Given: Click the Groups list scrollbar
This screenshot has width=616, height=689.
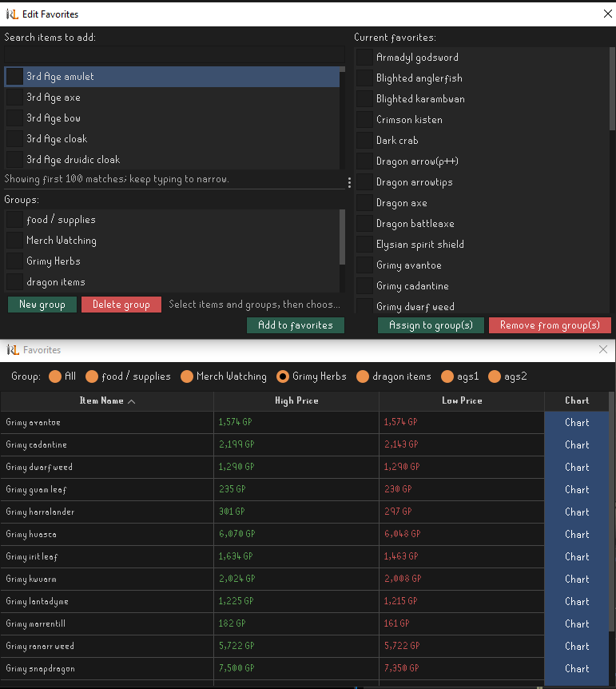Looking at the screenshot, I should (342, 237).
